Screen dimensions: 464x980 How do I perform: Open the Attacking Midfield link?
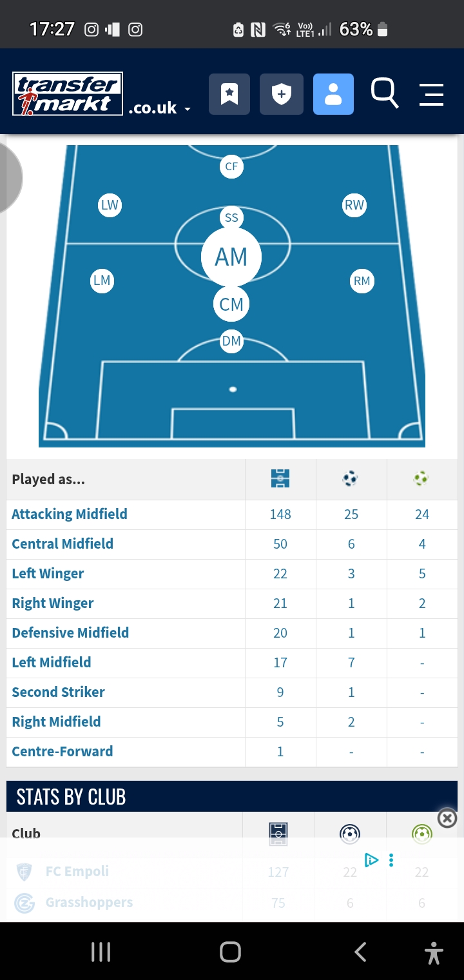click(70, 514)
